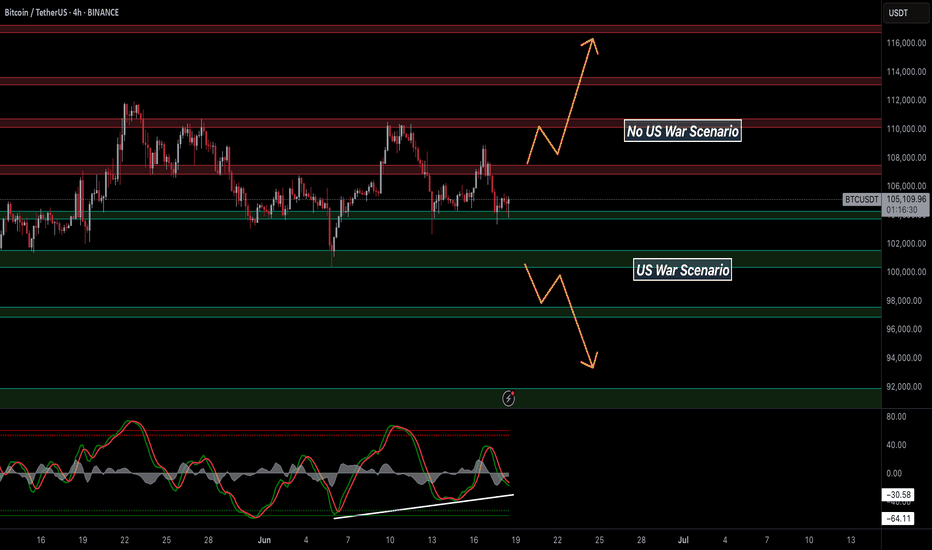Click the 110,000.00 price axis label
The image size is (932, 550).
coord(906,128)
